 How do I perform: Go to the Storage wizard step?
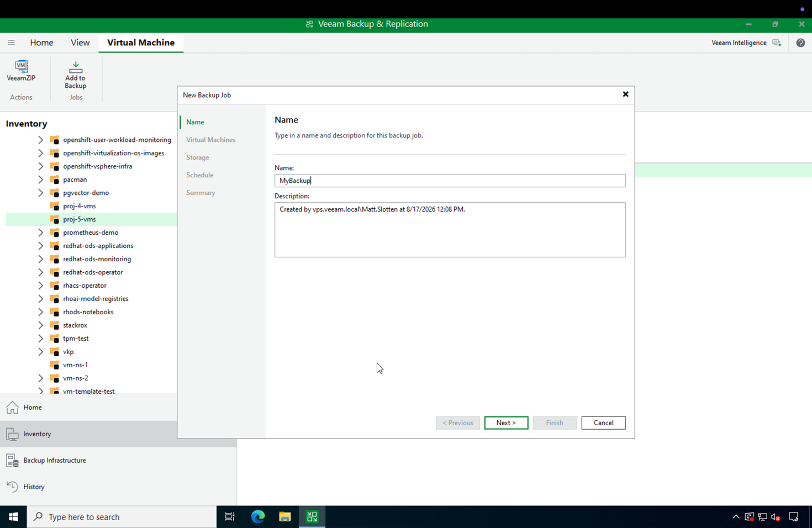coord(197,157)
